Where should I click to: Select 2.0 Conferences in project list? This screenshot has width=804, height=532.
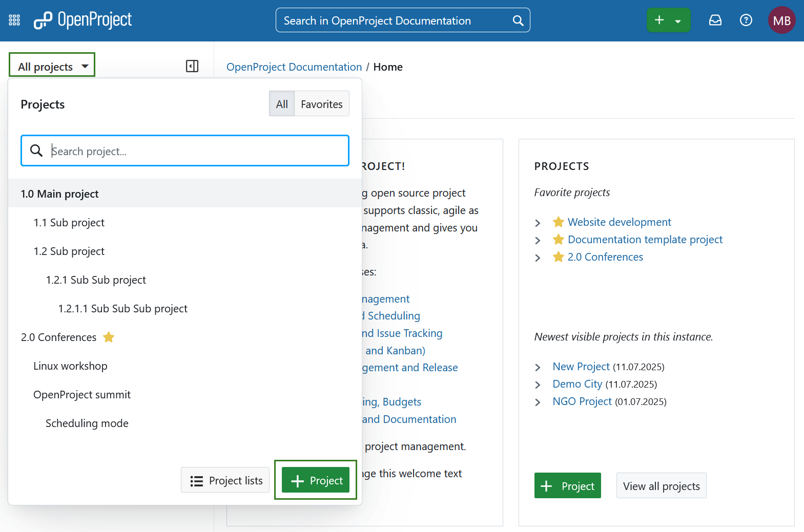click(x=185, y=337)
